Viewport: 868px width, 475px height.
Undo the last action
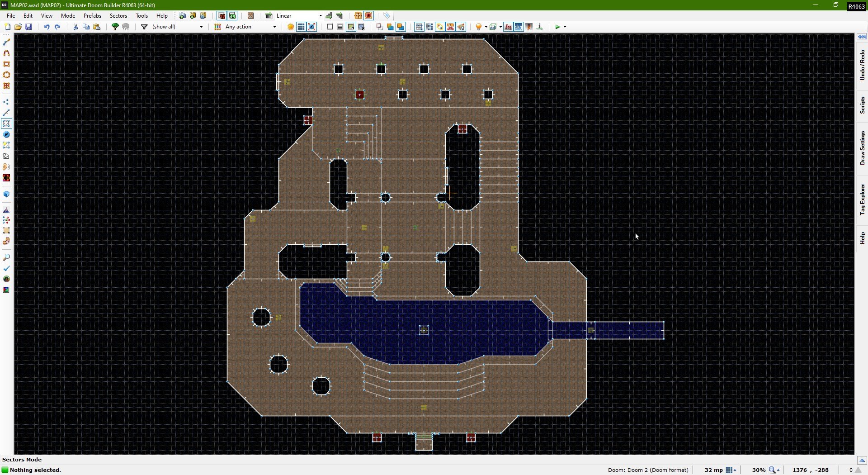point(47,27)
